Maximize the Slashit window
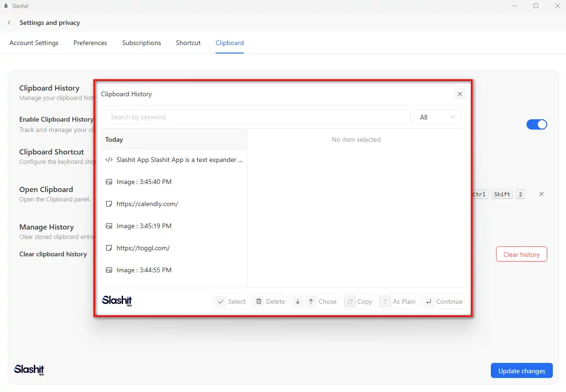The image size is (566, 392). point(536,6)
